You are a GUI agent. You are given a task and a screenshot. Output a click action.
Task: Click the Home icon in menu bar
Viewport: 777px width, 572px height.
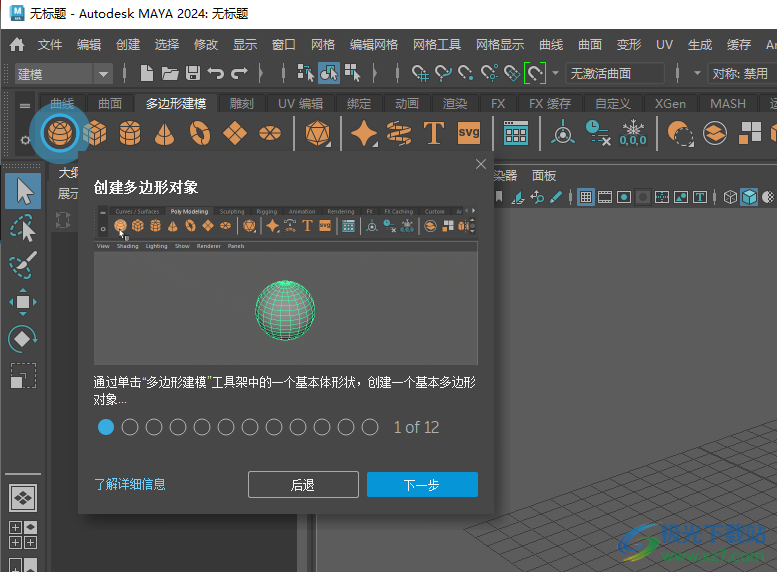17,45
